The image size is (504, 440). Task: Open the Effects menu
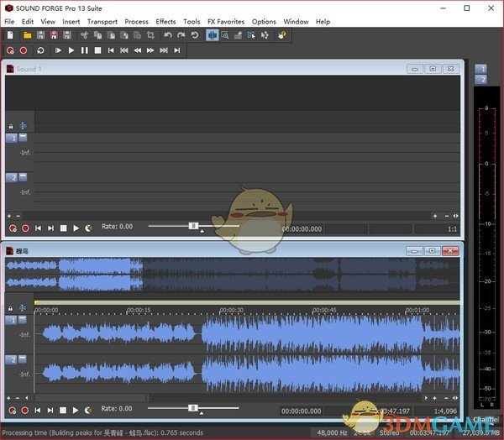(165, 22)
